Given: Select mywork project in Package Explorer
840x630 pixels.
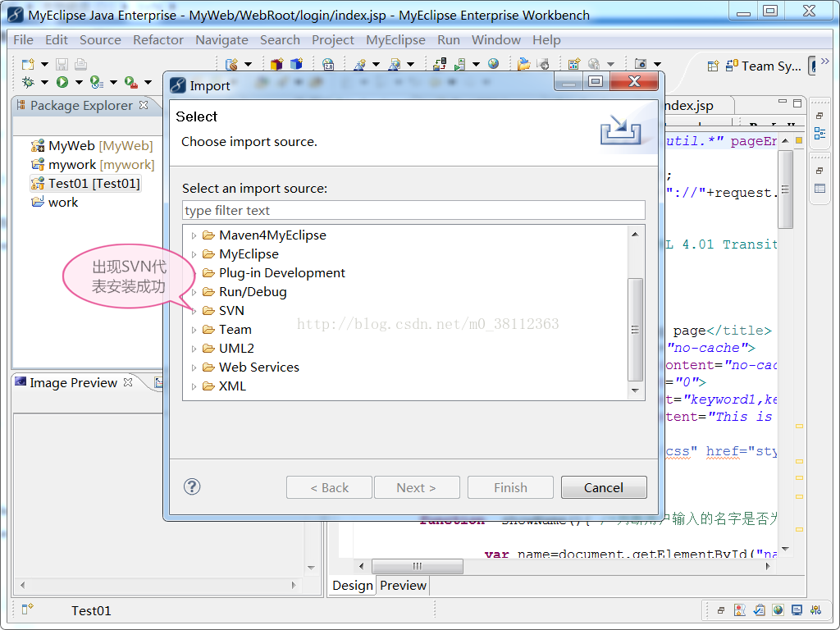Looking at the screenshot, I should [93, 164].
